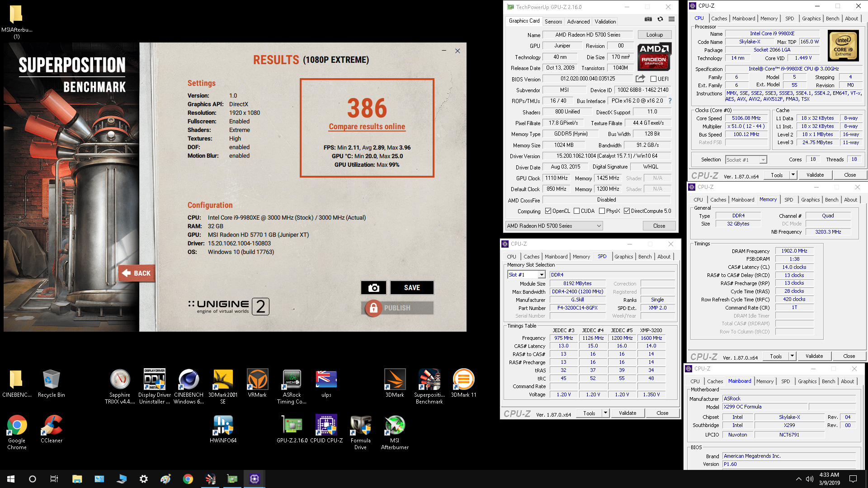Open Google Chrome desktop shortcut
Screen dimensions: 868x488
(x=17, y=432)
